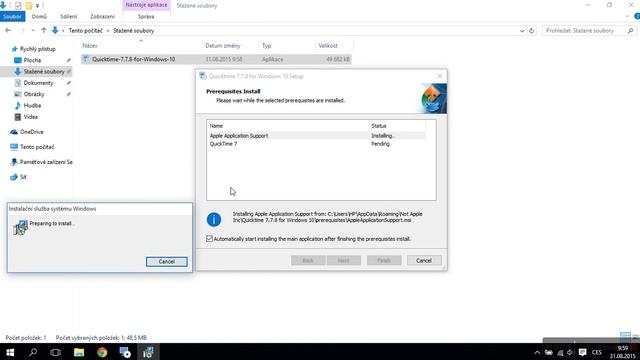640x360 pixels.
Task: Open Dokumenty in the navigation pane
Action: tap(38, 83)
